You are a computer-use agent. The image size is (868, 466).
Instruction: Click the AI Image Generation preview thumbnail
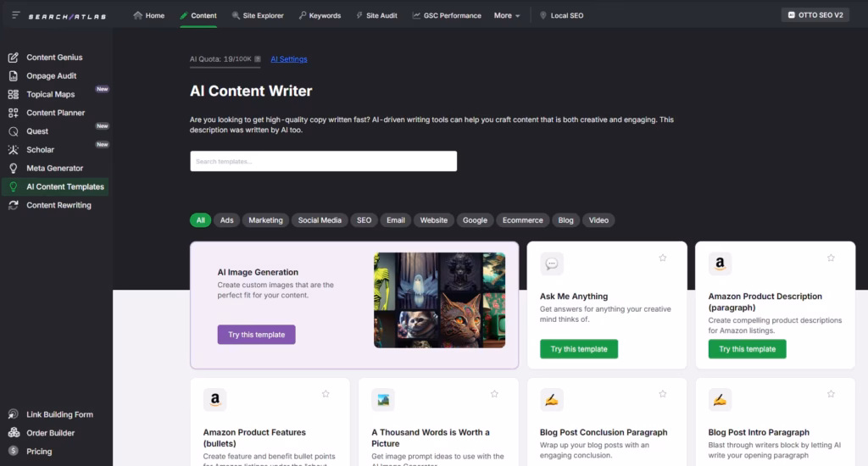click(439, 300)
